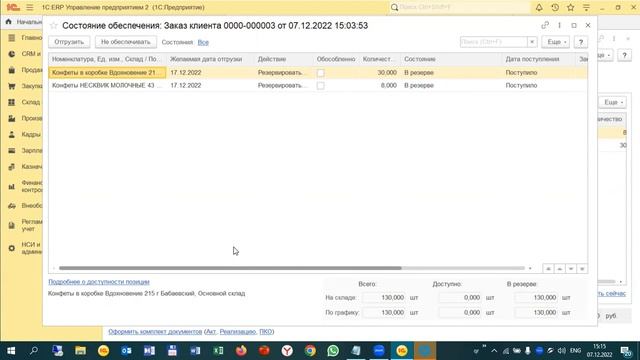
Task: Click На складе Всего value 130,000
Action: pyautogui.click(x=384, y=298)
